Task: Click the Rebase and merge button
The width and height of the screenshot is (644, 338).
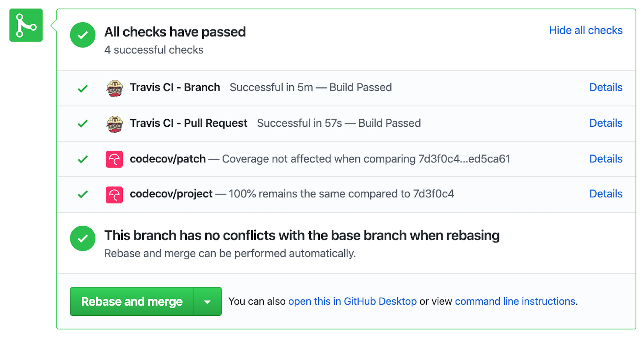Action: point(132,302)
